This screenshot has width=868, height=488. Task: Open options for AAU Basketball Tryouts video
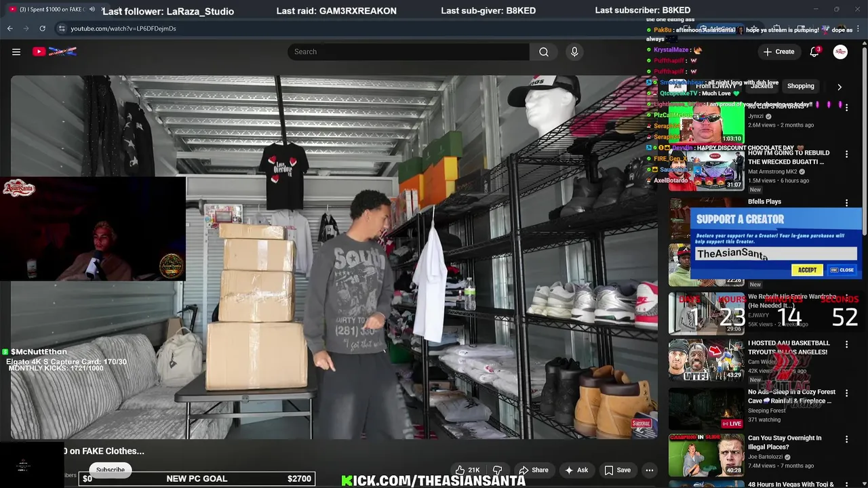click(x=846, y=344)
